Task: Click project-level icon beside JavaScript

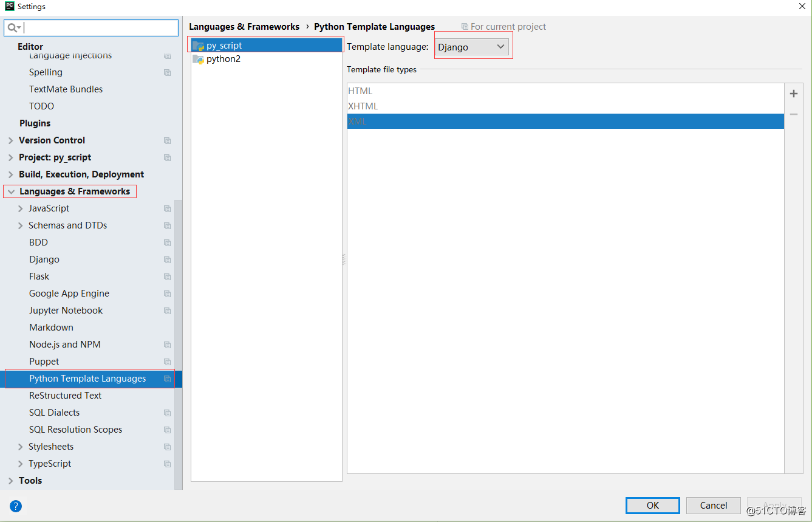Action: [x=167, y=208]
